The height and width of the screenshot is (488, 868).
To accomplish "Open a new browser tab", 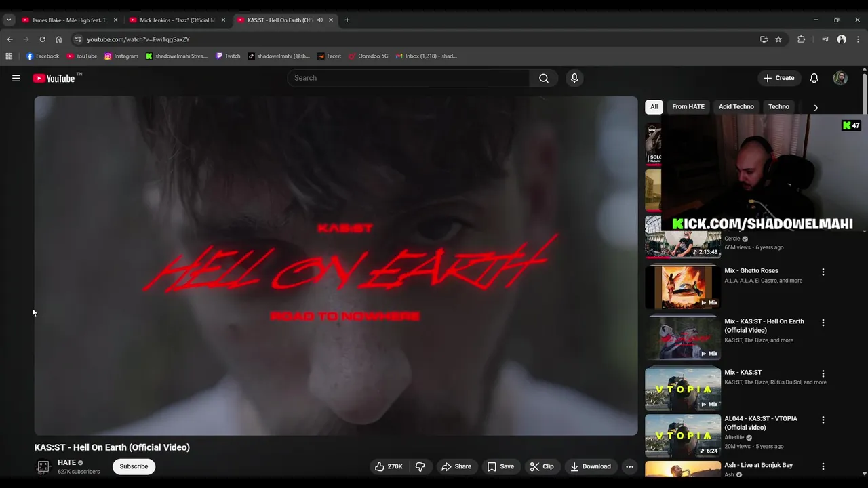I will (347, 20).
